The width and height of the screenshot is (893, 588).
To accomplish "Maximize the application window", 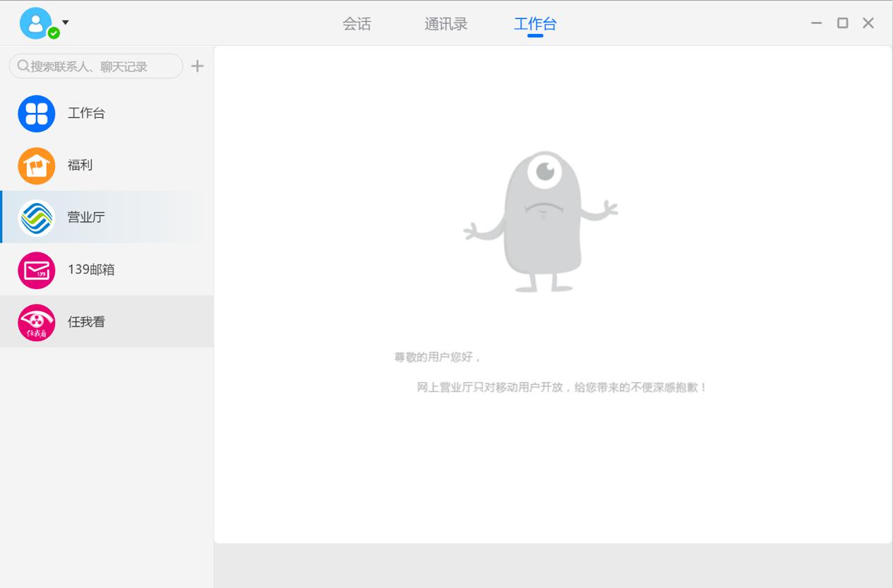I will 842,23.
